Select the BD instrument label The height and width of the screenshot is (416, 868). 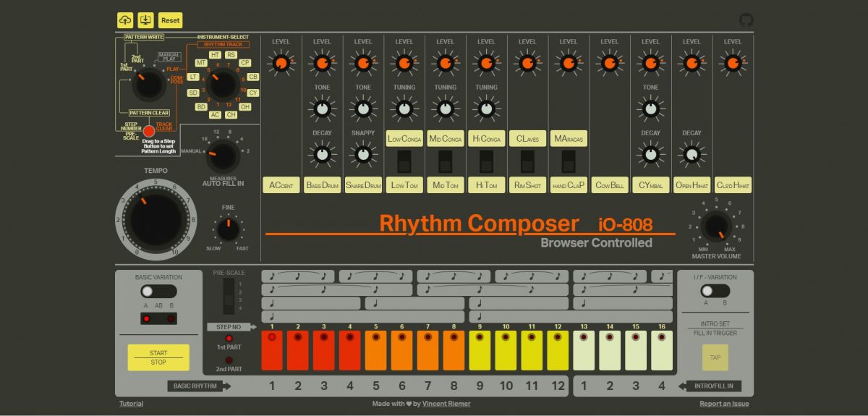[201, 107]
